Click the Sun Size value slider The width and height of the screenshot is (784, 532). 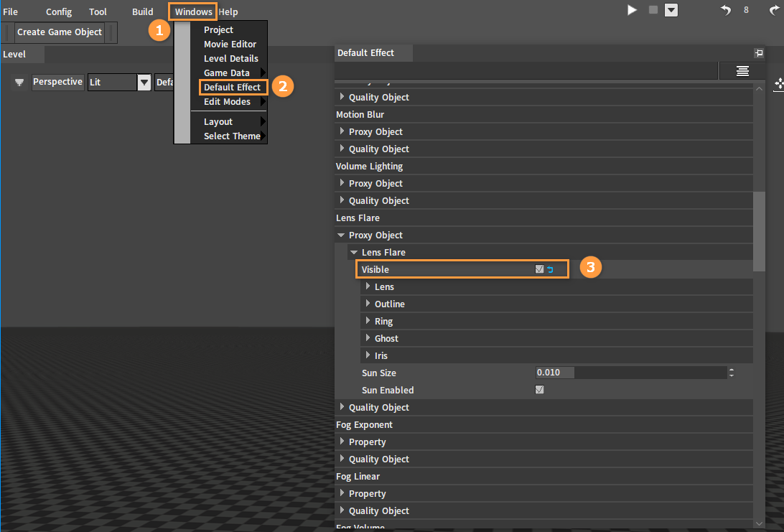[x=631, y=373]
